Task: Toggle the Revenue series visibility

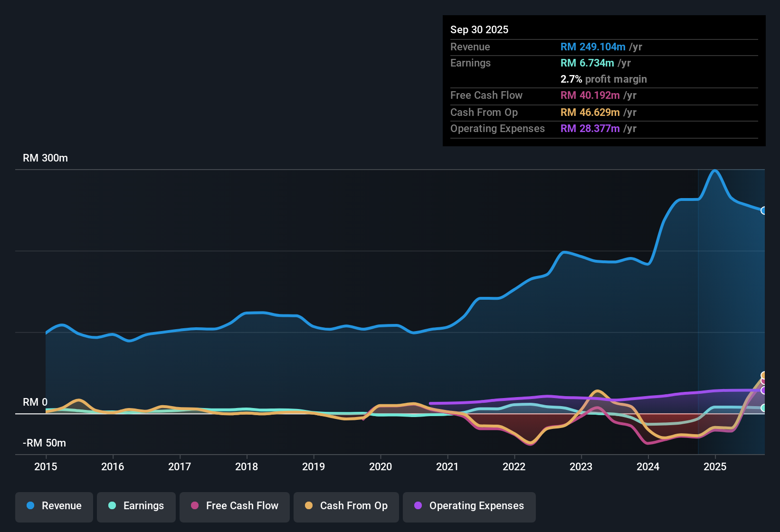Action: 54,506
